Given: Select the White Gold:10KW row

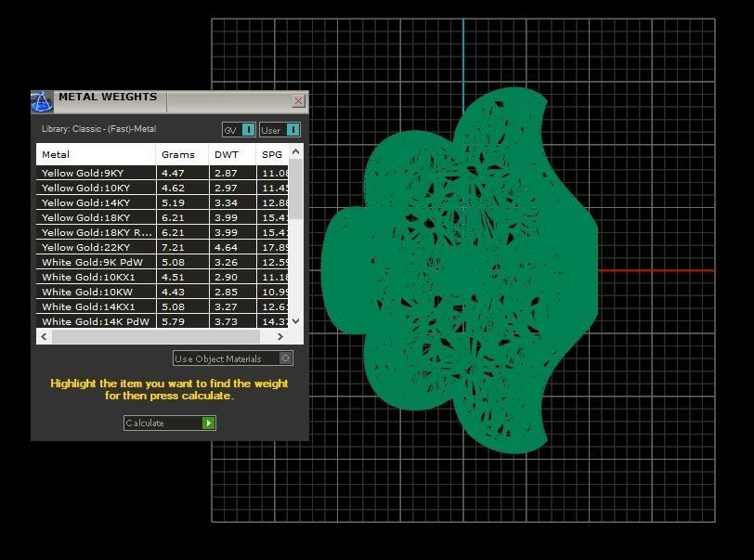Looking at the screenshot, I should coord(162,292).
